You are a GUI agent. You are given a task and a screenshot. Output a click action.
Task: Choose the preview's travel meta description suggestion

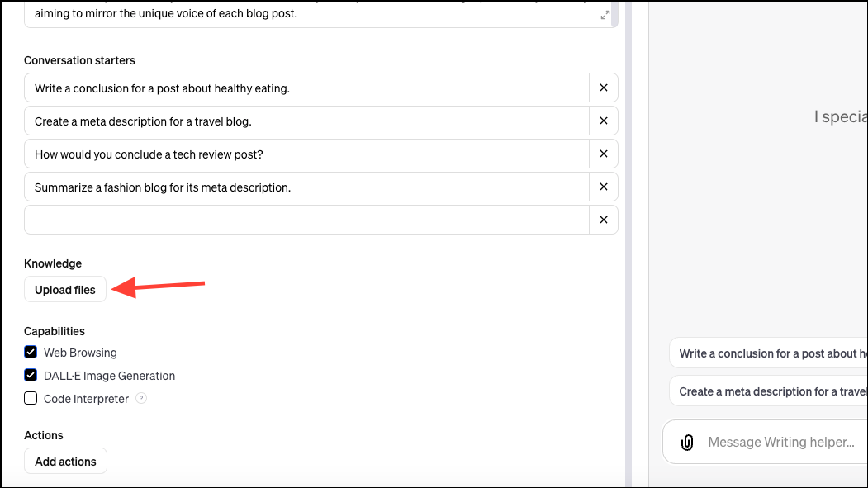pos(768,391)
